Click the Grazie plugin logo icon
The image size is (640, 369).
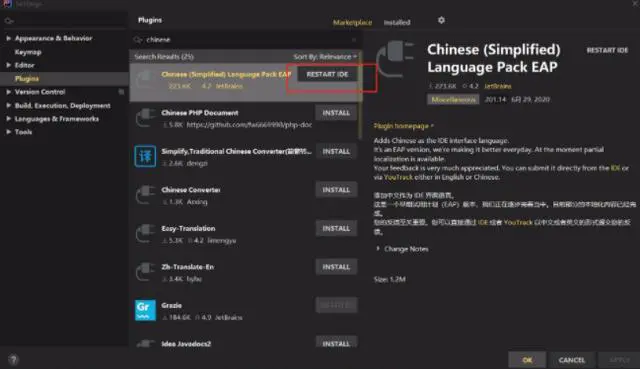[145, 310]
